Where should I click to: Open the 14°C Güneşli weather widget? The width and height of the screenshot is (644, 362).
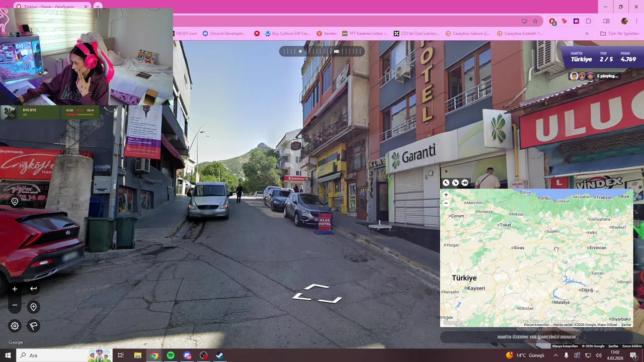pos(525,355)
